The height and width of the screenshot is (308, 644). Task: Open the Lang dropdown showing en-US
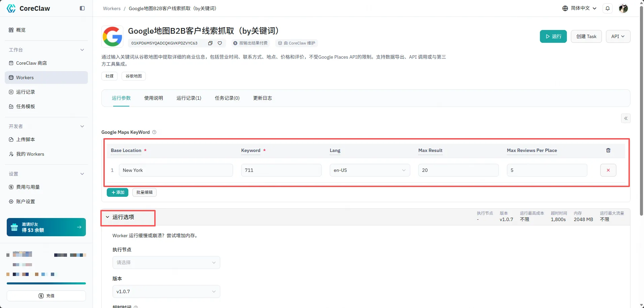pyautogui.click(x=370, y=170)
